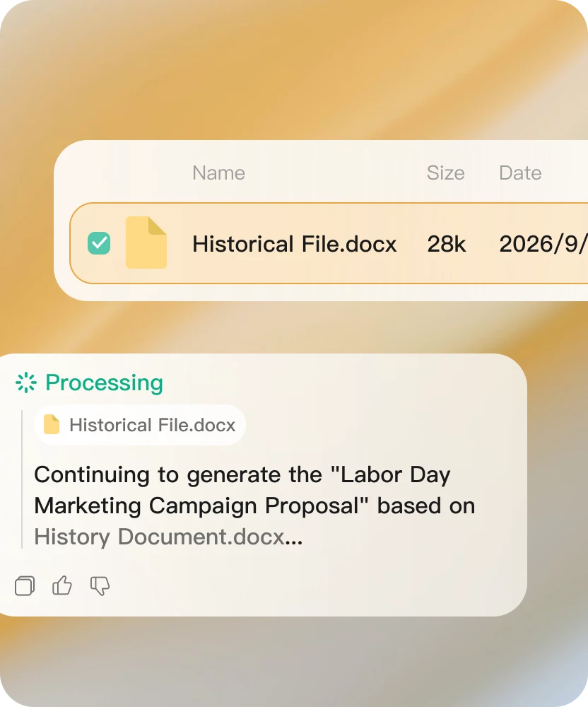Viewport: 588px width, 707px height.
Task: Sort files by Date column header
Action: tap(520, 173)
